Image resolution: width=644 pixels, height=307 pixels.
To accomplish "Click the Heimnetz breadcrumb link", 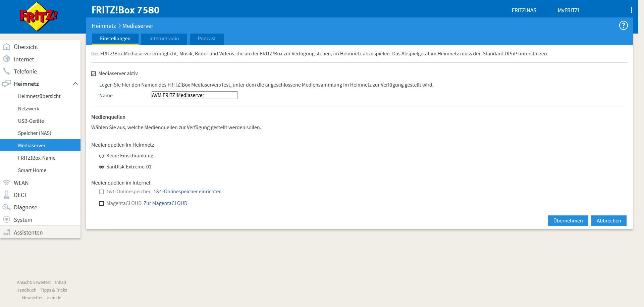I will [x=104, y=26].
